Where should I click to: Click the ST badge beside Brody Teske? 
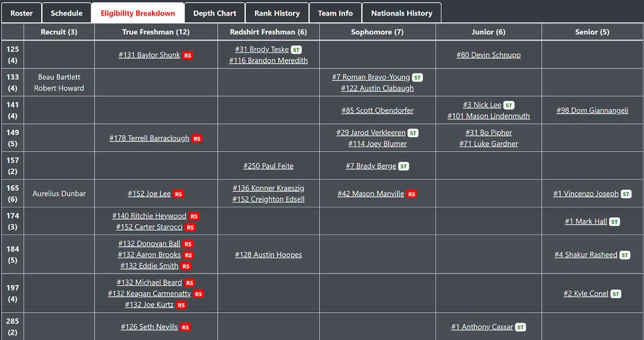tap(296, 50)
